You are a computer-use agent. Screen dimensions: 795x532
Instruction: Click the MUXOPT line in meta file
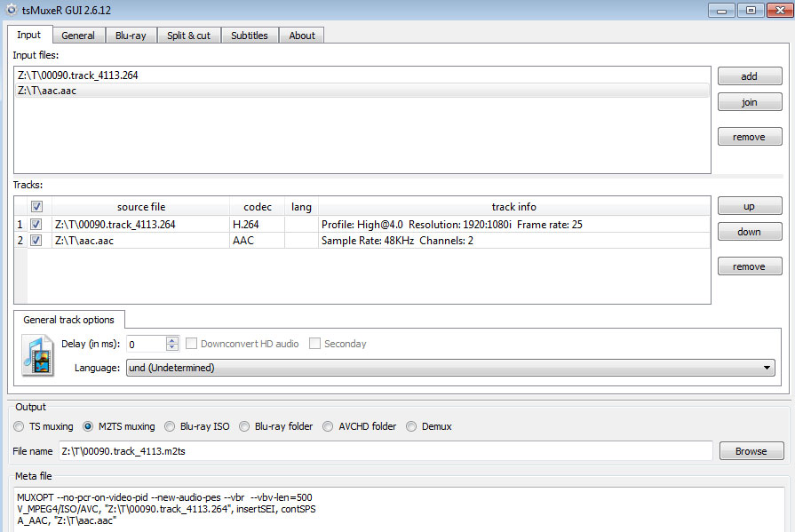pyautogui.click(x=164, y=497)
